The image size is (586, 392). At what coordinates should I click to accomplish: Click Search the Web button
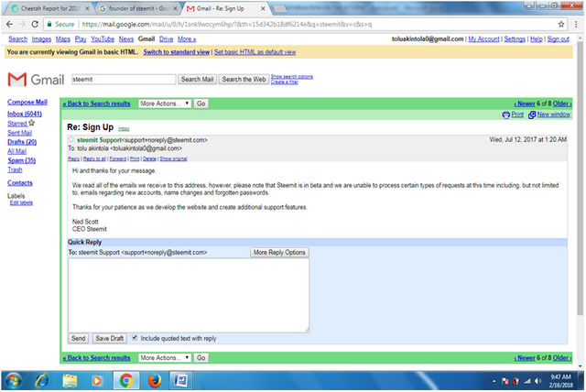244,79
